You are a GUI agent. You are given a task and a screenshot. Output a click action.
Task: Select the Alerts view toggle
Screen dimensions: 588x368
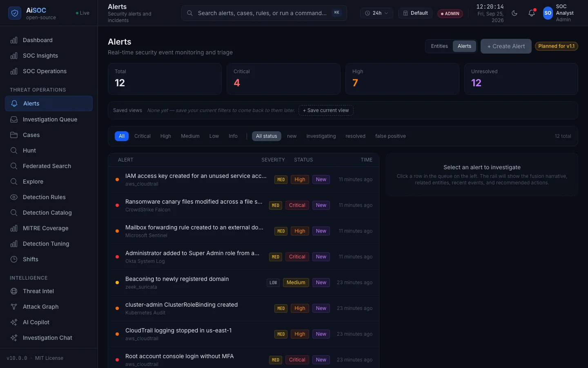point(464,46)
